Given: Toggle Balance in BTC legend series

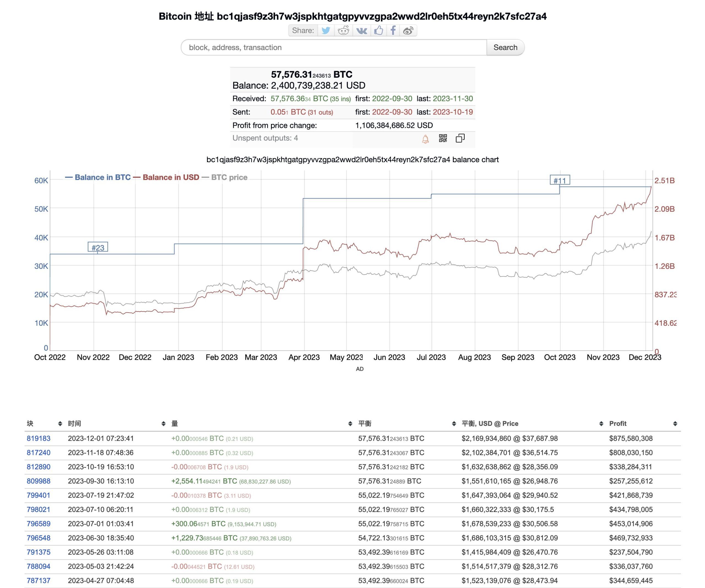Looking at the screenshot, I should pyautogui.click(x=102, y=177).
